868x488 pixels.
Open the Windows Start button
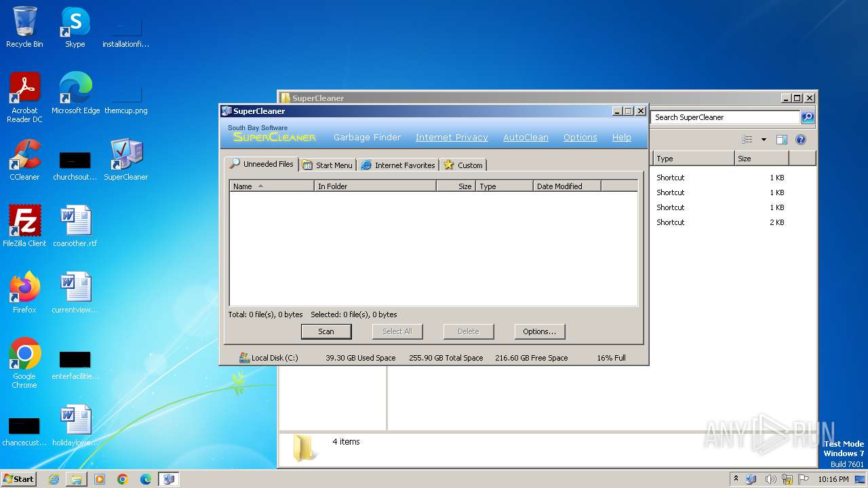point(19,479)
